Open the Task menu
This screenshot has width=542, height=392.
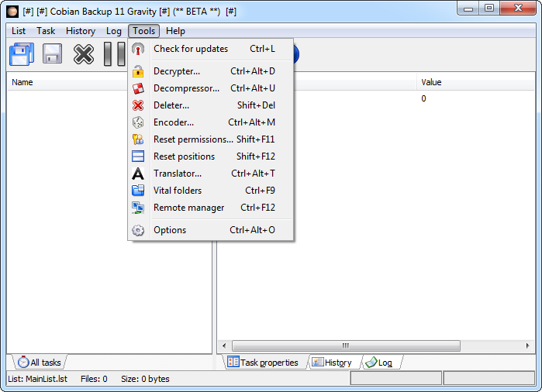click(46, 31)
